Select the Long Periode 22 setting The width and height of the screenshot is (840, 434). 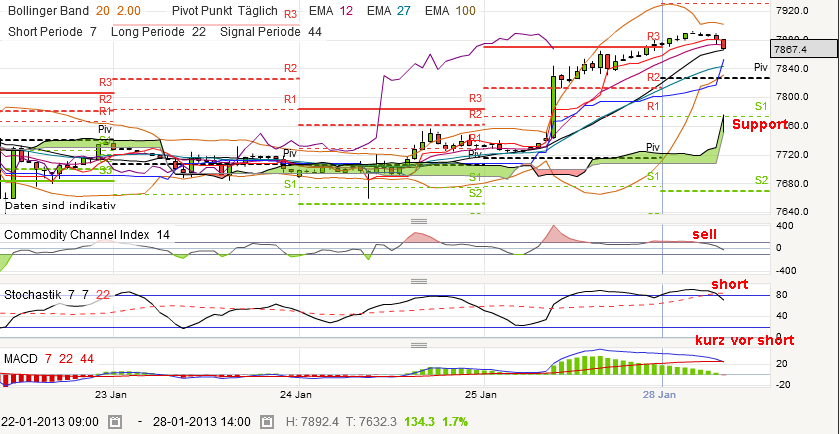tap(159, 32)
